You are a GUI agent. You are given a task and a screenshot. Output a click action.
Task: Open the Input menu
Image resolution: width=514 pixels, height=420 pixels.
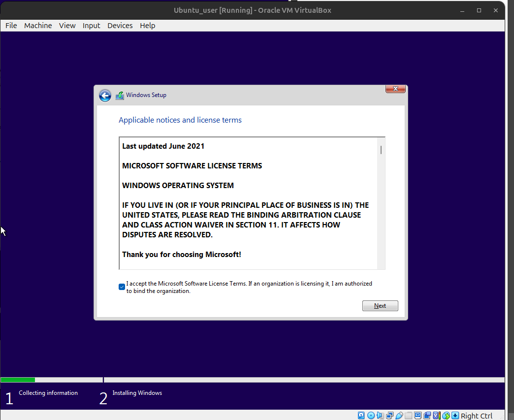tap(91, 26)
